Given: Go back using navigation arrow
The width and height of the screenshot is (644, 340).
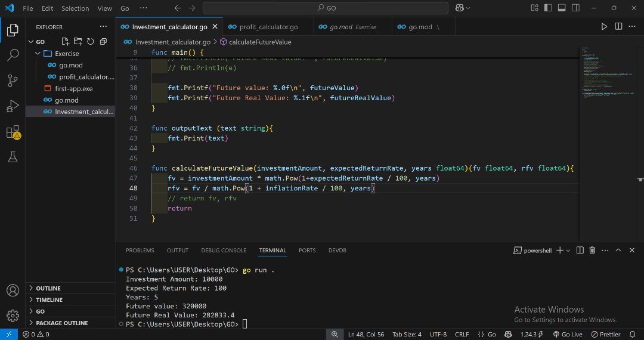Looking at the screenshot, I should pyautogui.click(x=178, y=8).
